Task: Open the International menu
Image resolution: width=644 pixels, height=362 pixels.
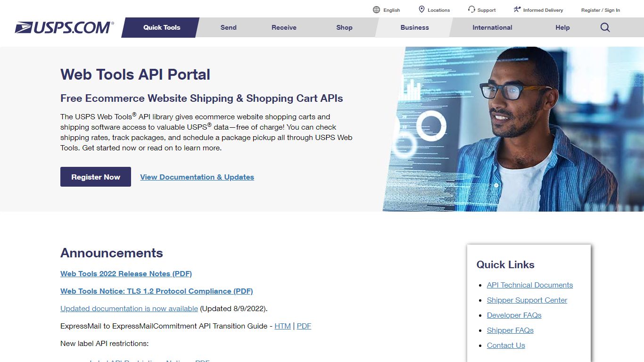Action: [x=492, y=27]
